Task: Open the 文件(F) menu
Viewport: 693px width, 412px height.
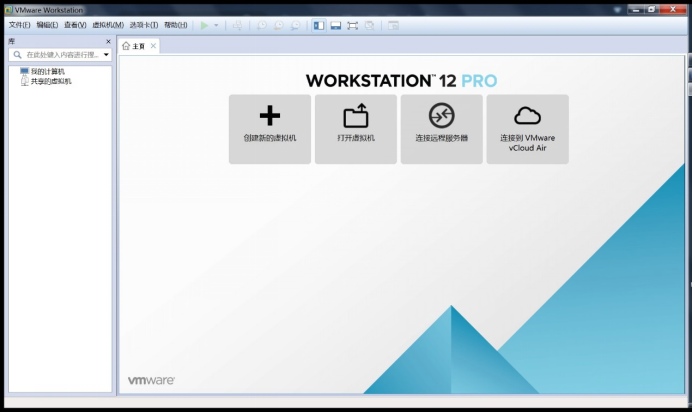Action: [19, 25]
